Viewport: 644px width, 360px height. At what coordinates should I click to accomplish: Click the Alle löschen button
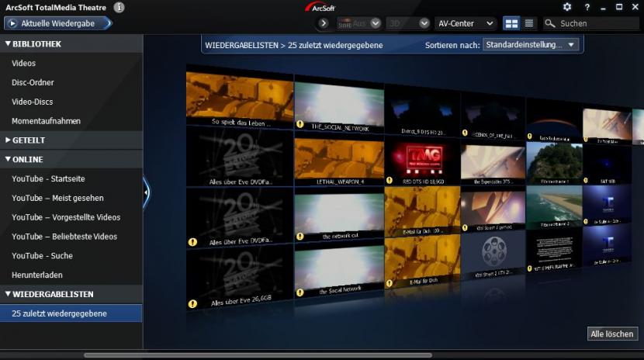pyautogui.click(x=612, y=334)
